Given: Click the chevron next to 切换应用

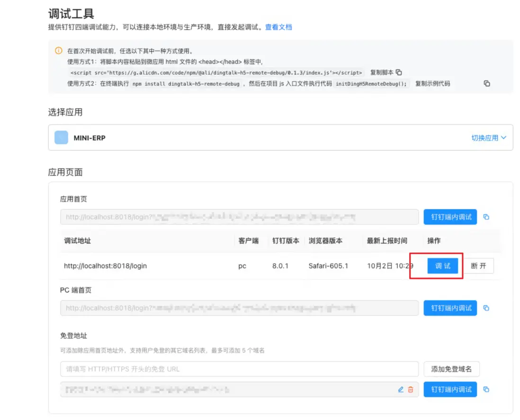Looking at the screenshot, I should [x=503, y=138].
